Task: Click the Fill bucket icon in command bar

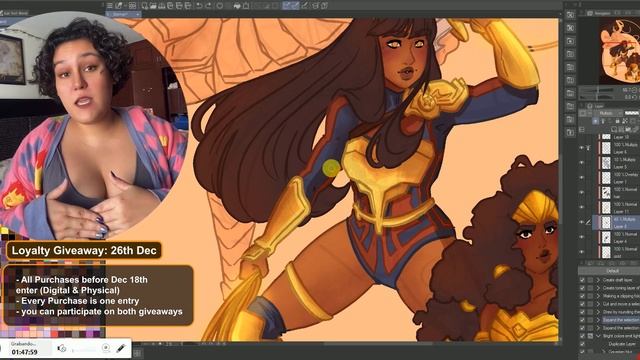Action: [237, 6]
